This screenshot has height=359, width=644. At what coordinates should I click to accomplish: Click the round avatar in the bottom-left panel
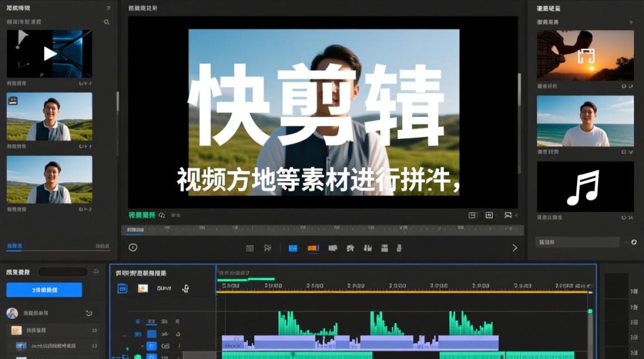click(x=12, y=313)
